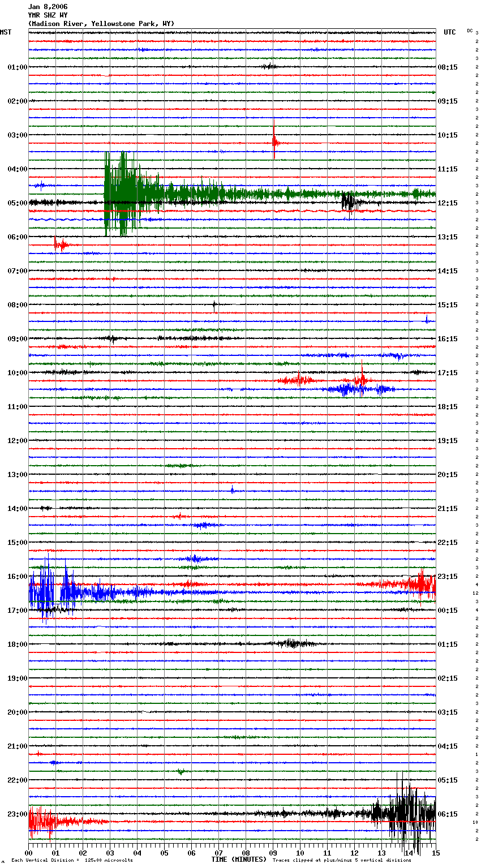481x868 pixels.
Task: Click the large green earthquake waveform onset
Action: coord(106,194)
